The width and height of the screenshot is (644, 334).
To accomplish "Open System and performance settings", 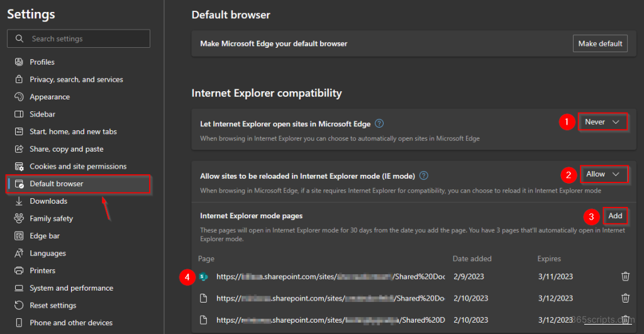I will coord(72,288).
